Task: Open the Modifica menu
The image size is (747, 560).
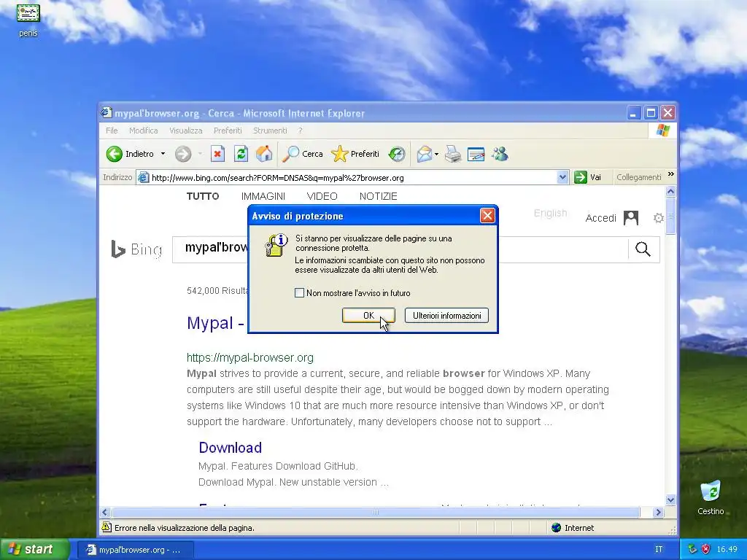Action: click(x=144, y=131)
